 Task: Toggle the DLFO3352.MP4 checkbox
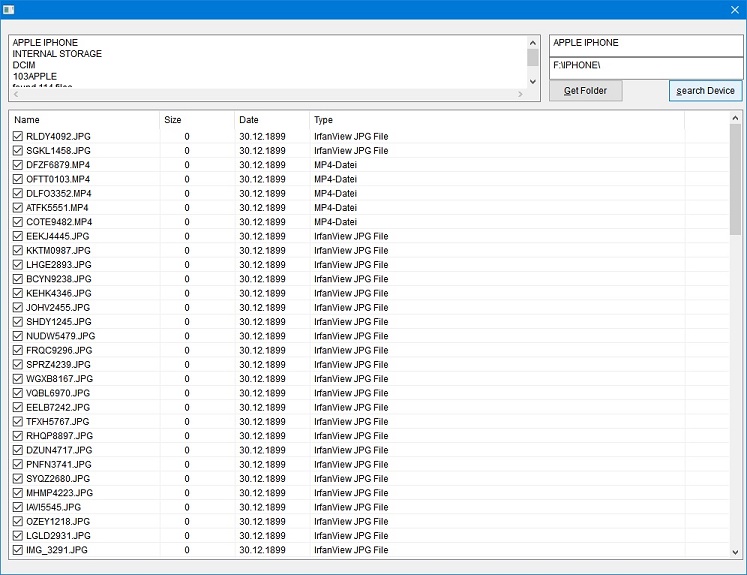click(x=18, y=193)
